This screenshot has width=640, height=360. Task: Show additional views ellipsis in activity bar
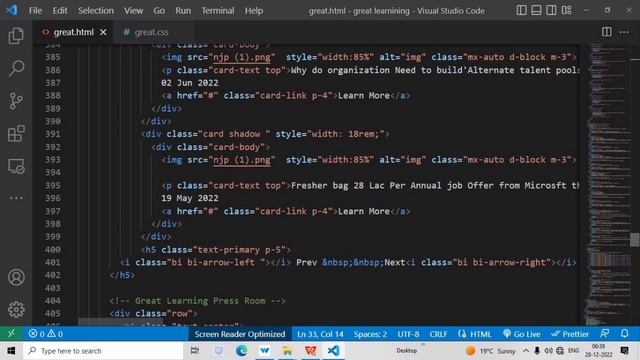[16, 198]
